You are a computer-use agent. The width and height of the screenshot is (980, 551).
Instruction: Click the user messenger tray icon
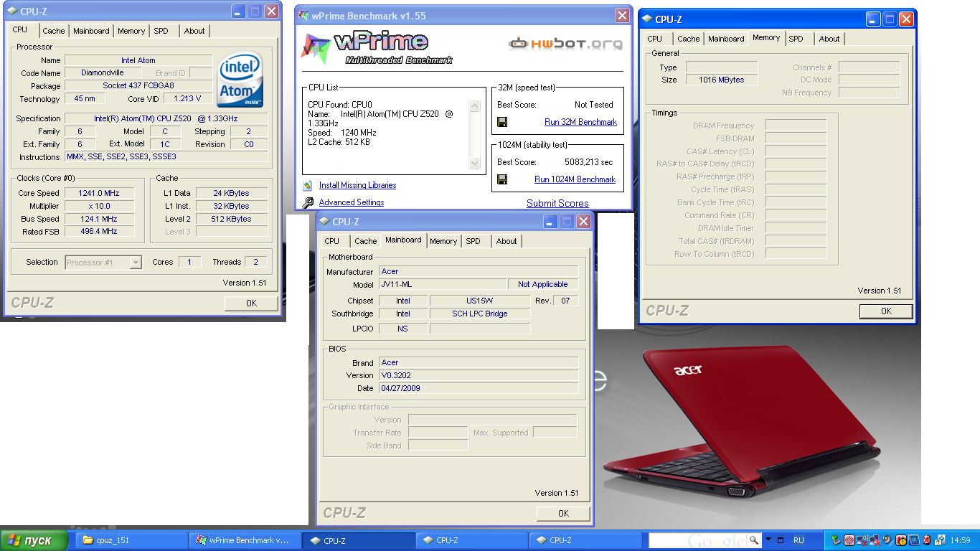pyautogui.click(x=940, y=540)
